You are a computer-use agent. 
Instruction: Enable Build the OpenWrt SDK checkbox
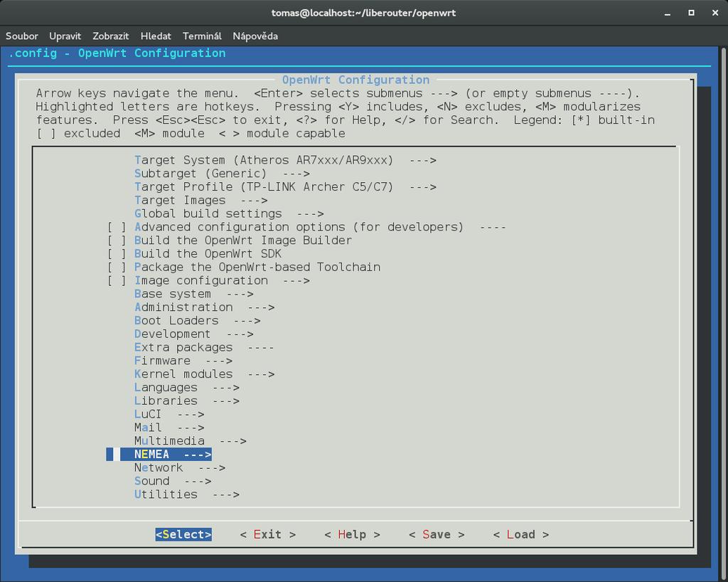click(x=117, y=254)
